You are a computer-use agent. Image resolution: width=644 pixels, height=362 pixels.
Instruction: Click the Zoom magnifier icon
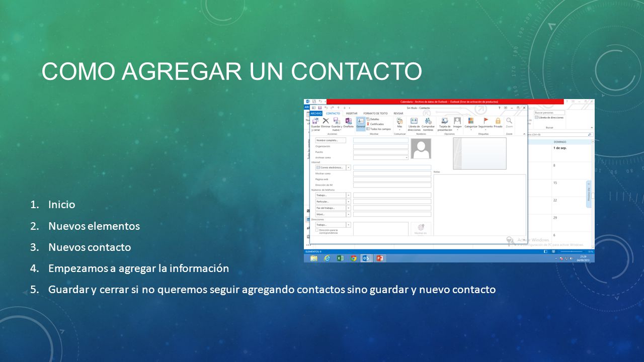pos(509,121)
